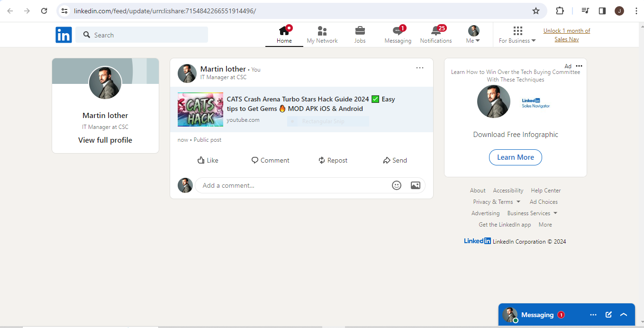The image size is (644, 328).
Task: Open Ad Choices footer link
Action: point(544,202)
